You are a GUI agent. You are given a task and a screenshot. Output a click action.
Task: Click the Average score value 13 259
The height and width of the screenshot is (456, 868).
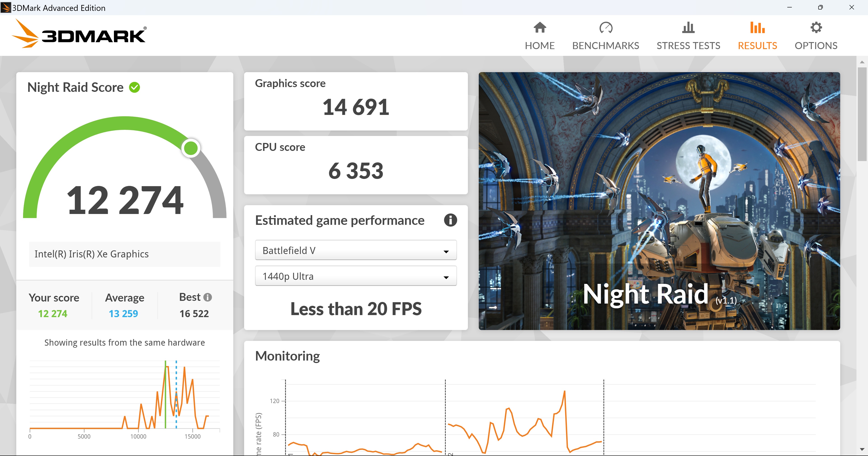tap(123, 314)
